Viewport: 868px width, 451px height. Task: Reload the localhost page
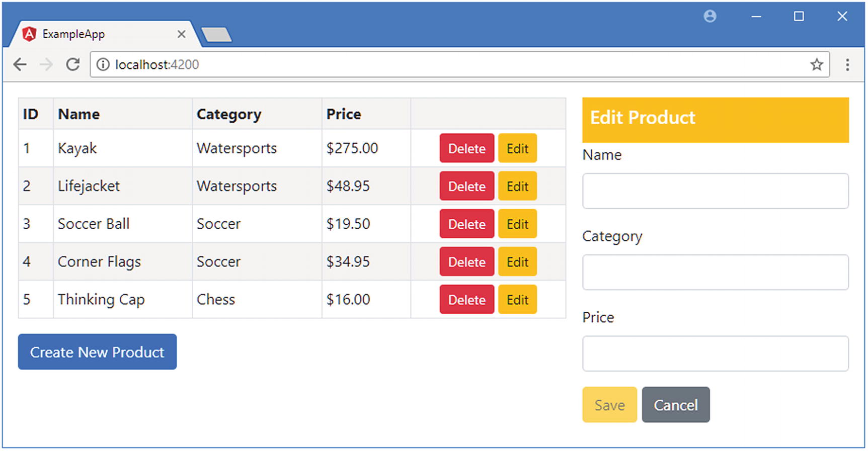click(73, 64)
